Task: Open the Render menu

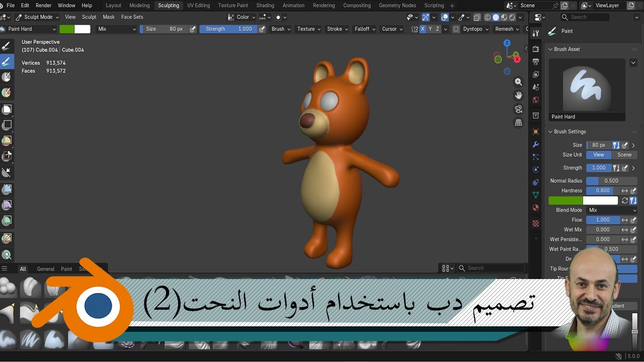Action: (x=44, y=6)
